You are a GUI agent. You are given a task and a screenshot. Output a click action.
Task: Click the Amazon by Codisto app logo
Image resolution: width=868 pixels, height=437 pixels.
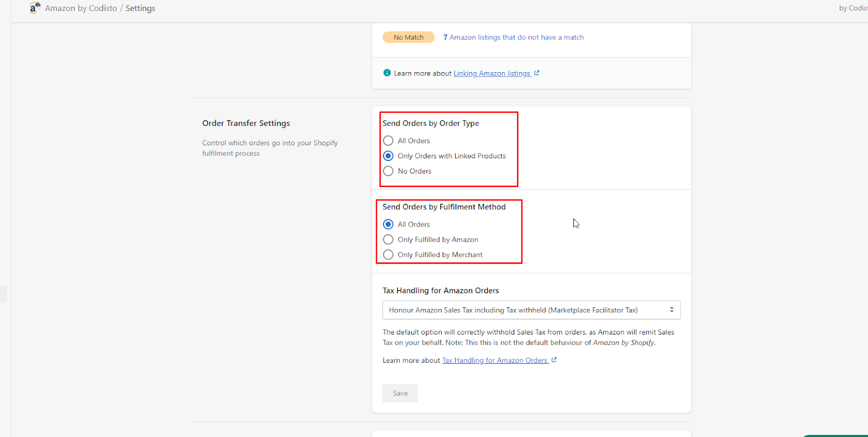click(35, 8)
